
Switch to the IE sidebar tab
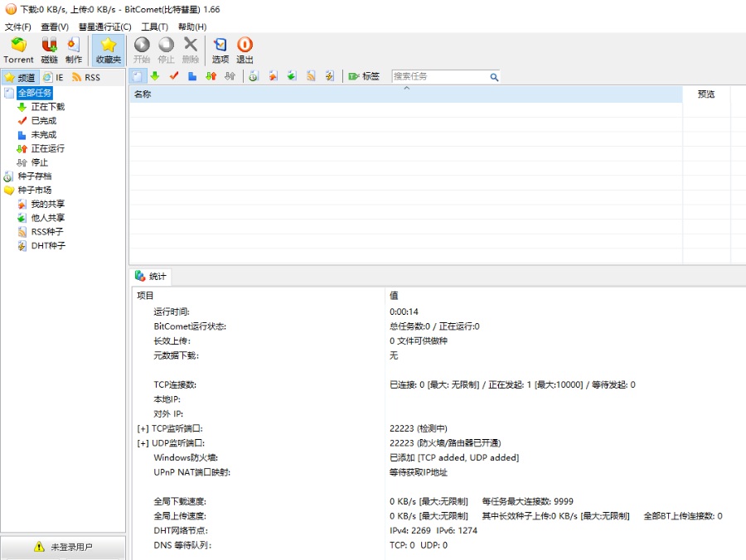[x=53, y=77]
